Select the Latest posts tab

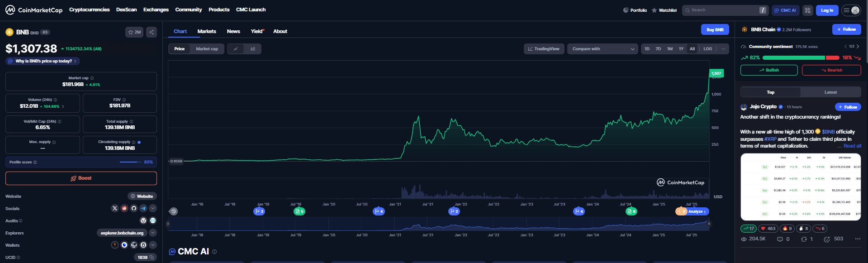pyautogui.click(x=830, y=92)
